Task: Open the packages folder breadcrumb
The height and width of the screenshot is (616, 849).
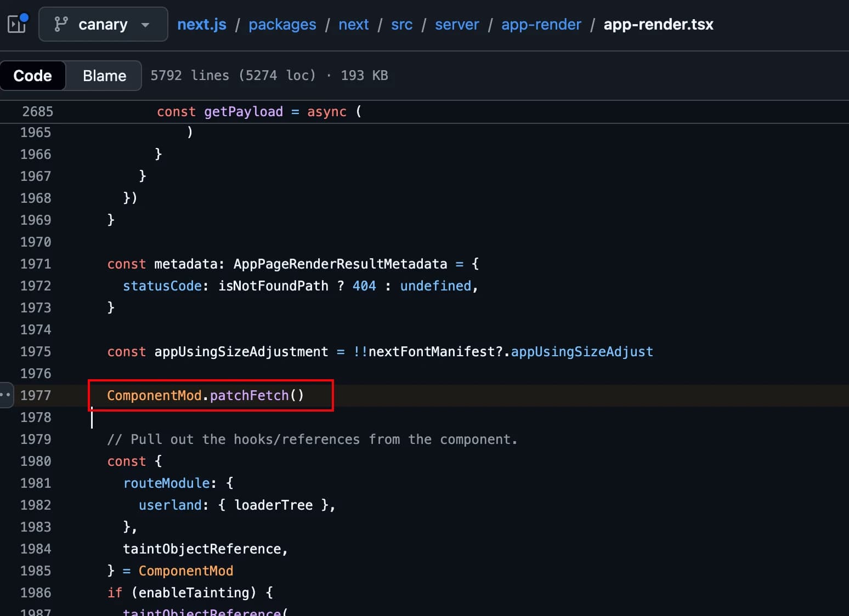Action: click(282, 24)
